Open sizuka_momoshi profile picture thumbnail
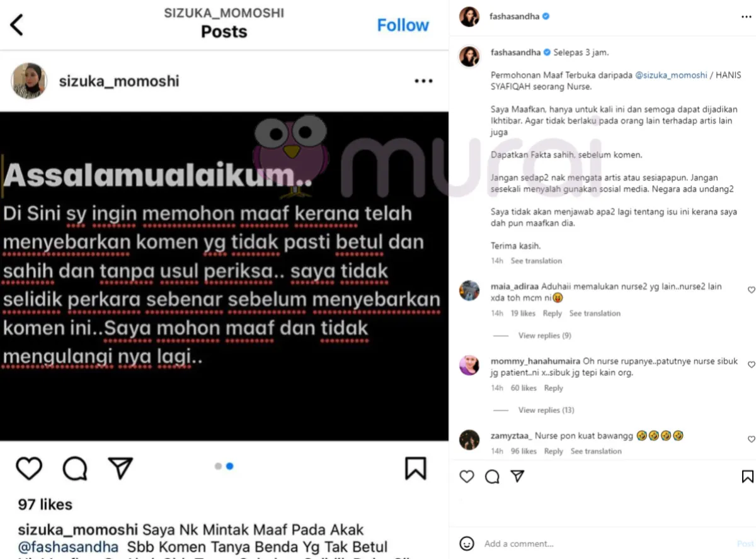The width and height of the screenshot is (756, 559). click(x=29, y=81)
